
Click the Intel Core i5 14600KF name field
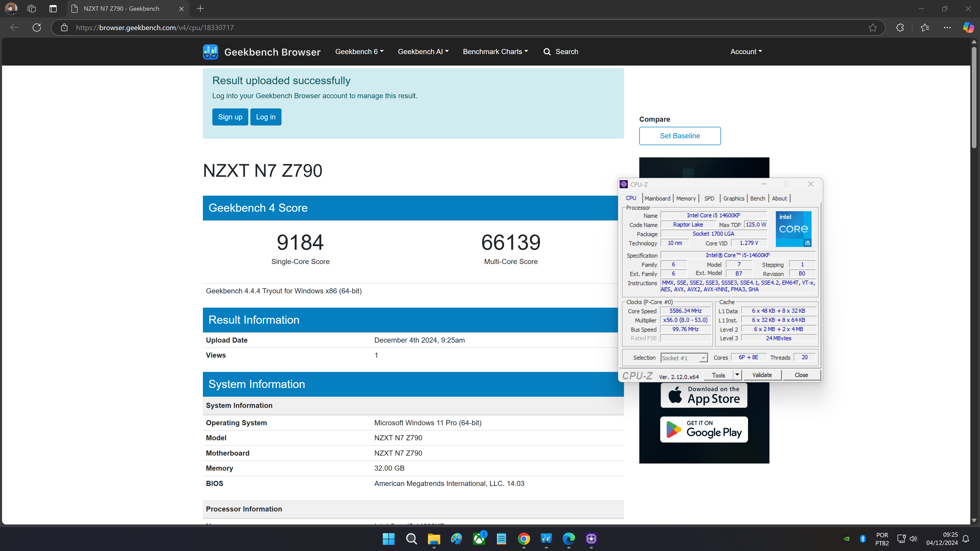coord(713,215)
